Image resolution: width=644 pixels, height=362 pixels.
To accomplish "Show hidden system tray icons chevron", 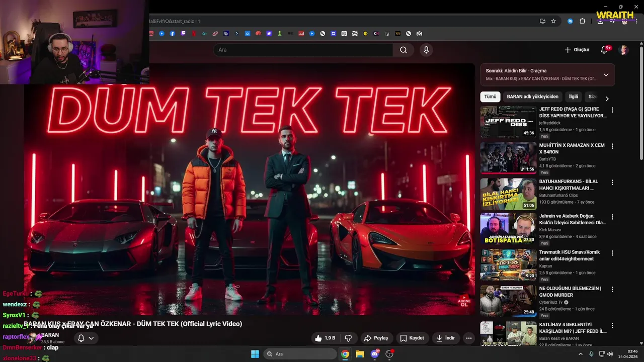I will tap(581, 354).
